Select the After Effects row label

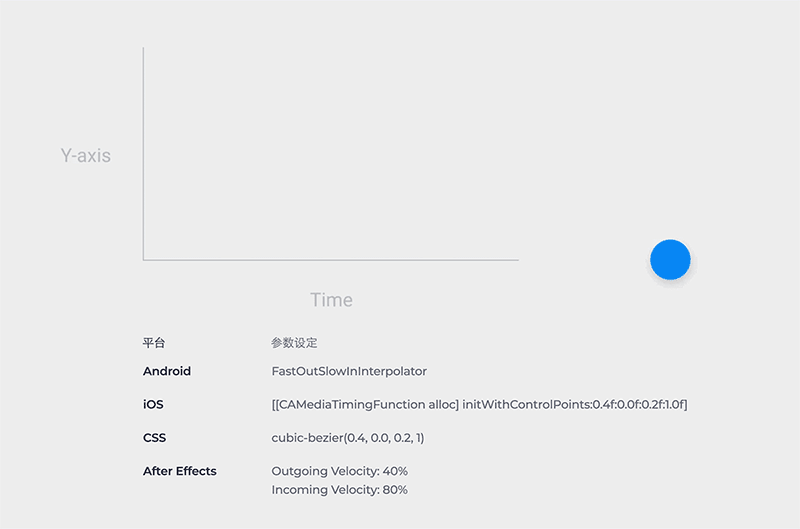point(180,471)
